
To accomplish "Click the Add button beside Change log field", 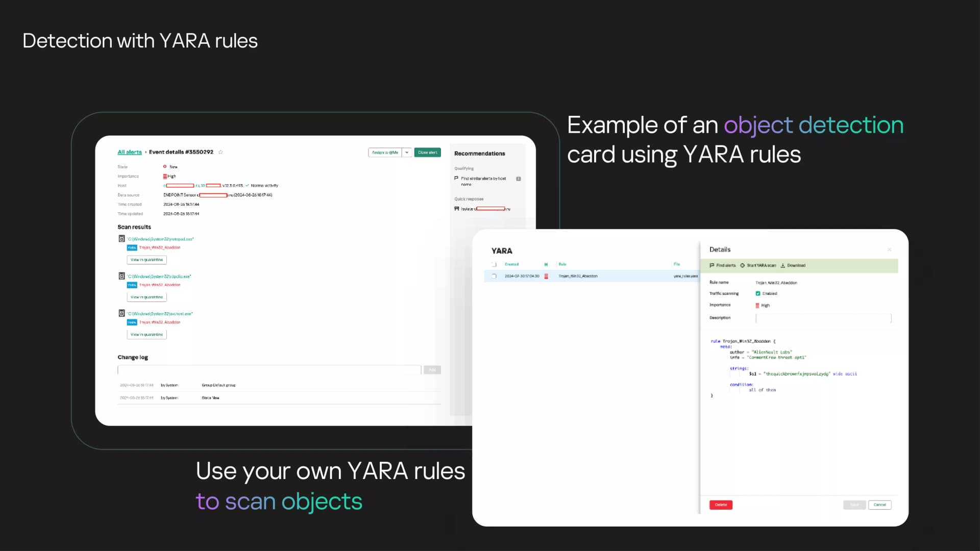I will (432, 370).
